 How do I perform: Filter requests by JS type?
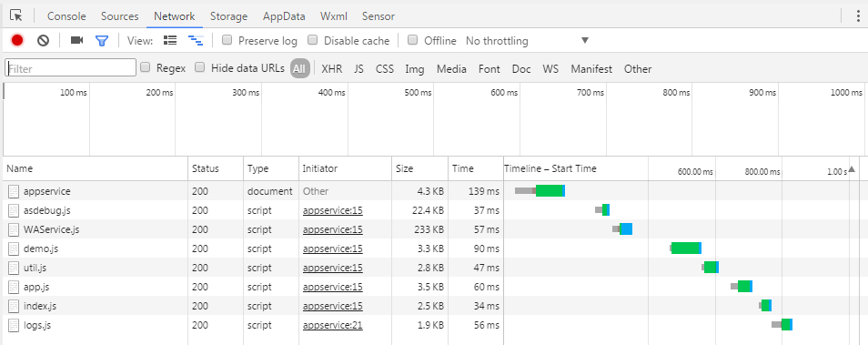[358, 69]
